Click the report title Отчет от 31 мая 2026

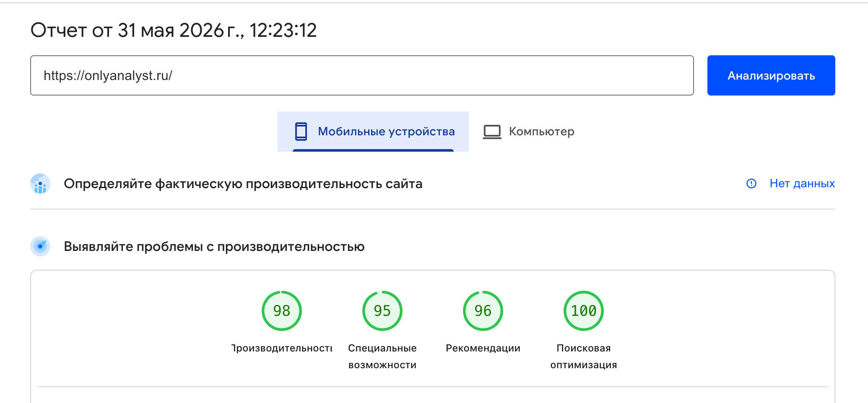174,30
